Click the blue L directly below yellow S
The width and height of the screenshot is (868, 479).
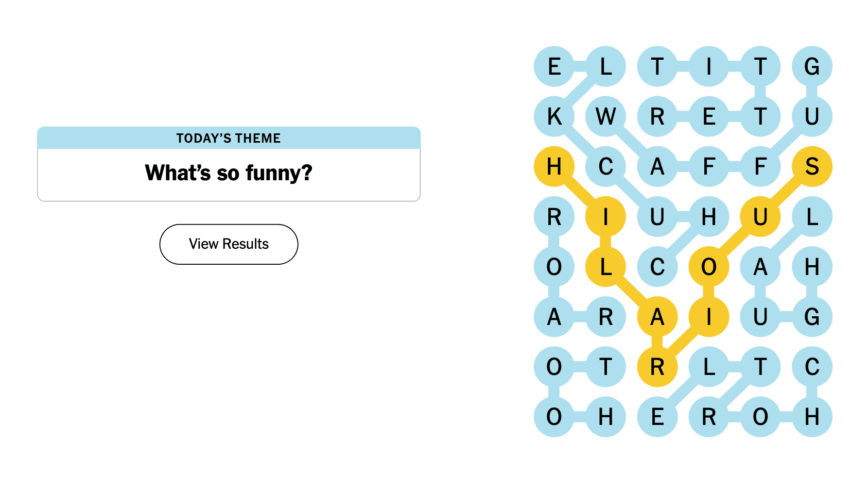(x=812, y=217)
